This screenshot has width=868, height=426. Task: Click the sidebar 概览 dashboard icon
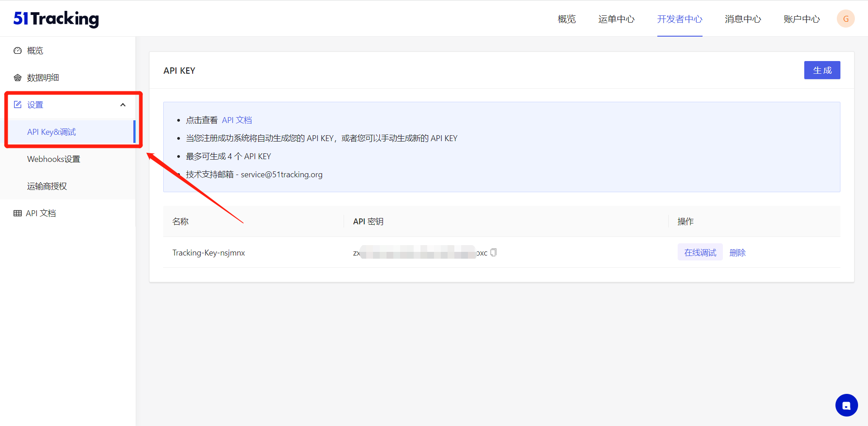18,51
